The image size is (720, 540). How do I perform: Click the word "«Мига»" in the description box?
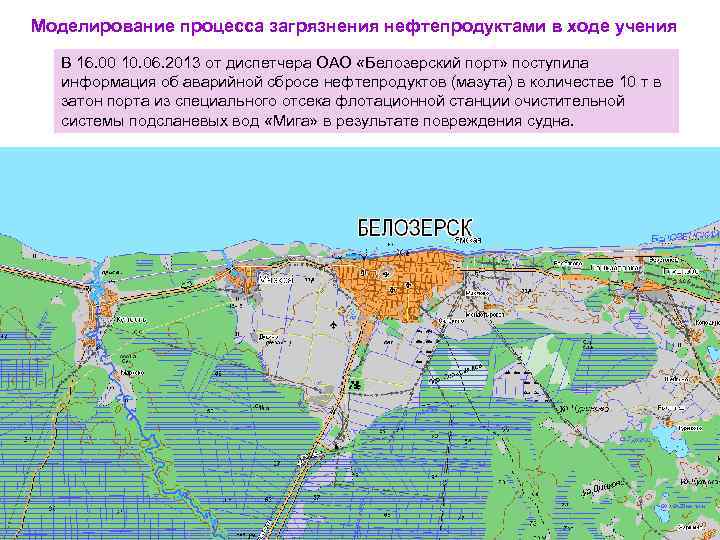(291, 121)
